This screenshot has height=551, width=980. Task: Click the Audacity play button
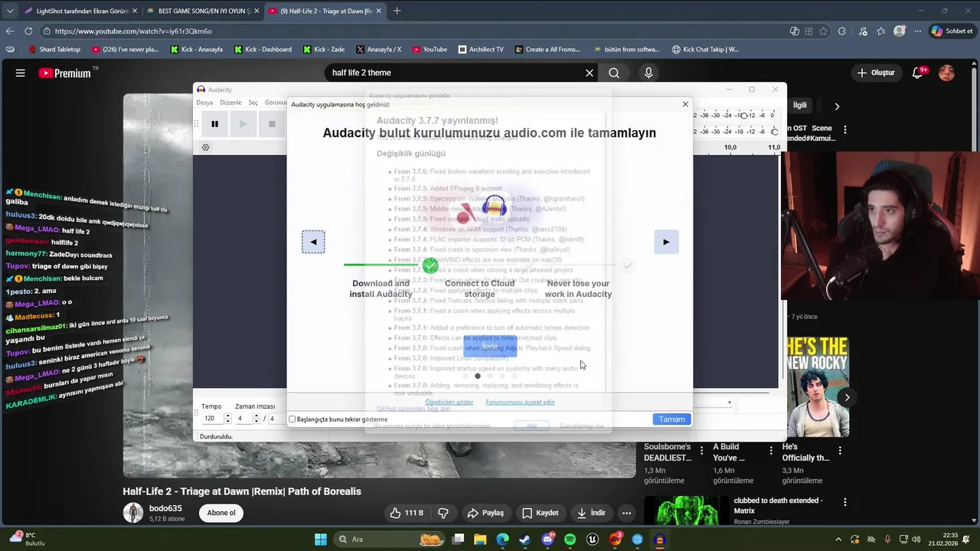pyautogui.click(x=243, y=124)
